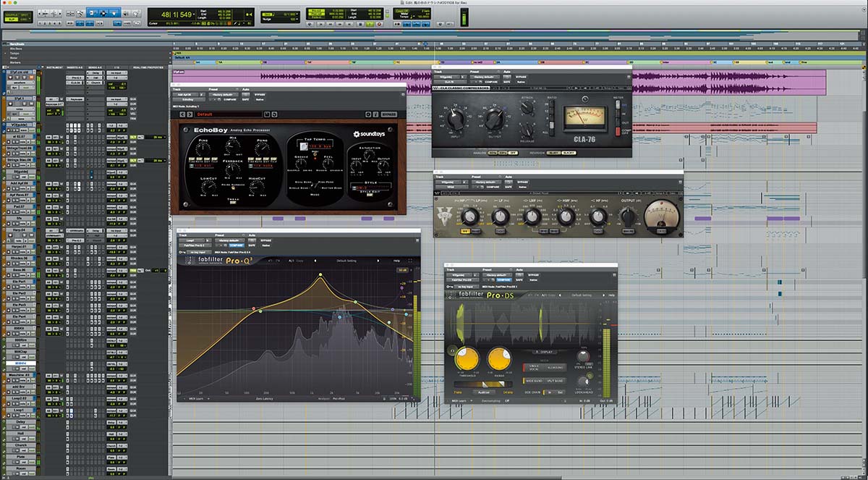Switch to SPOT edit mode

(25, 14)
